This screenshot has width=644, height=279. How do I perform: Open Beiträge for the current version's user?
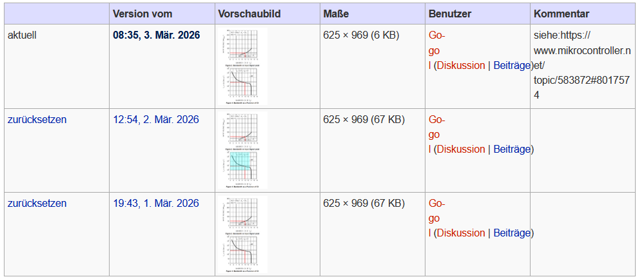[512, 65]
